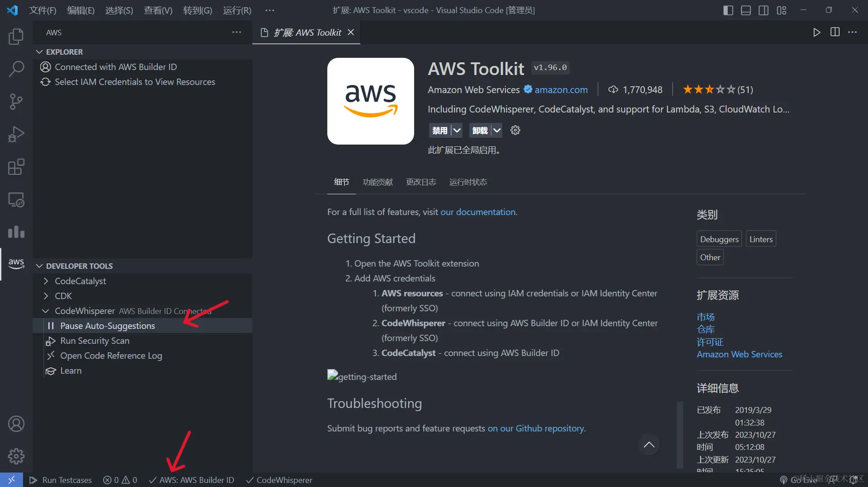Click the errors and warnings status bar indicator
The width and height of the screenshot is (868, 487).
coord(120,480)
